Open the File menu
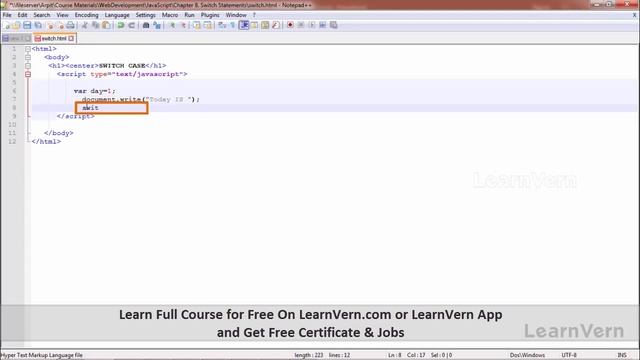The height and width of the screenshot is (360, 640). 7,15
